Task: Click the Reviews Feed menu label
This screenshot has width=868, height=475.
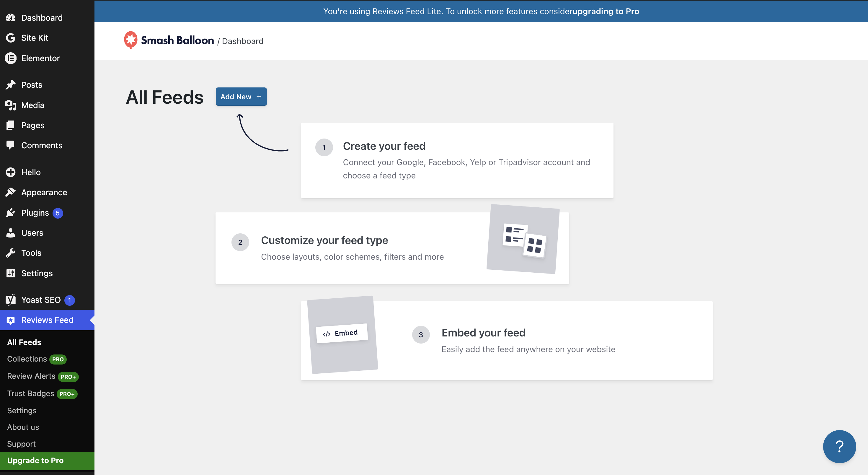Action: [x=47, y=320]
